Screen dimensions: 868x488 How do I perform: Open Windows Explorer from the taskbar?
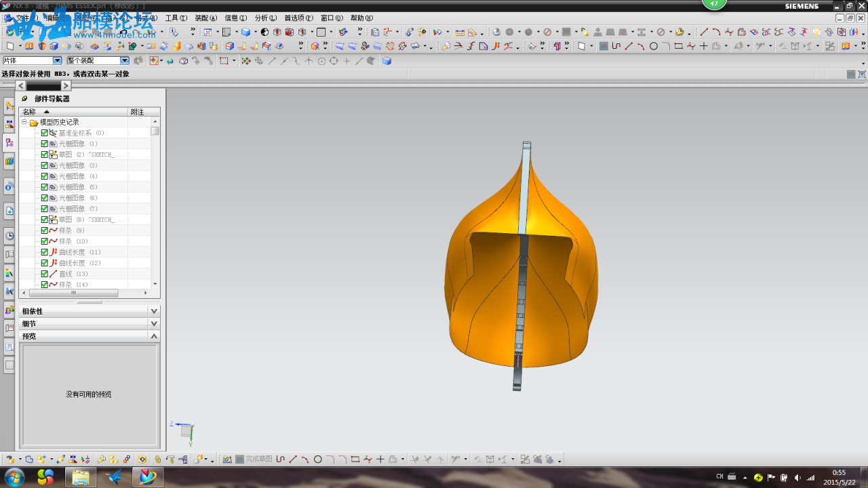pos(81,477)
